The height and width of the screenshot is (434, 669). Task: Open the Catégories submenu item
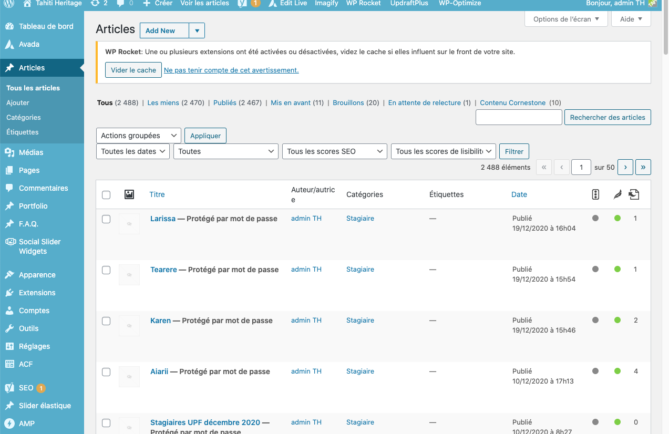pos(23,117)
